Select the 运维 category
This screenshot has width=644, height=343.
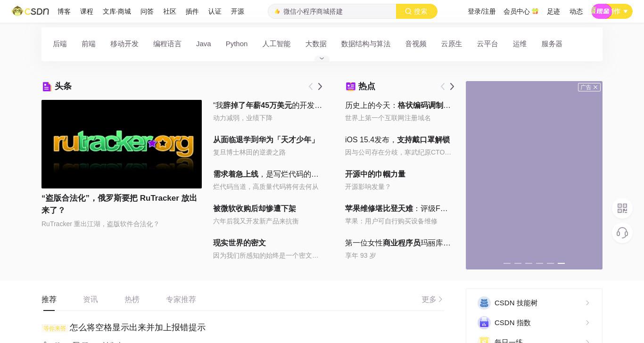[x=520, y=44]
